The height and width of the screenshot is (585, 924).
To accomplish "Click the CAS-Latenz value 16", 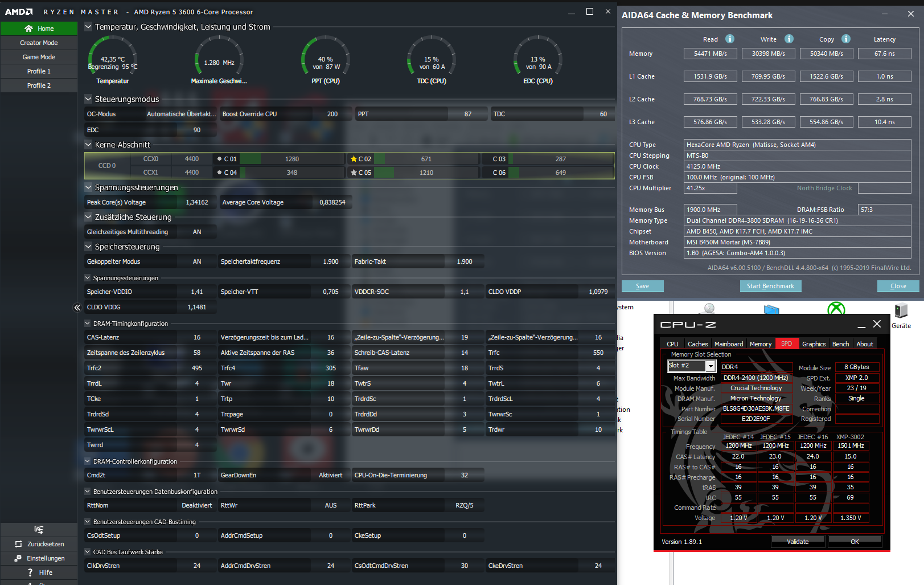I will 197,337.
